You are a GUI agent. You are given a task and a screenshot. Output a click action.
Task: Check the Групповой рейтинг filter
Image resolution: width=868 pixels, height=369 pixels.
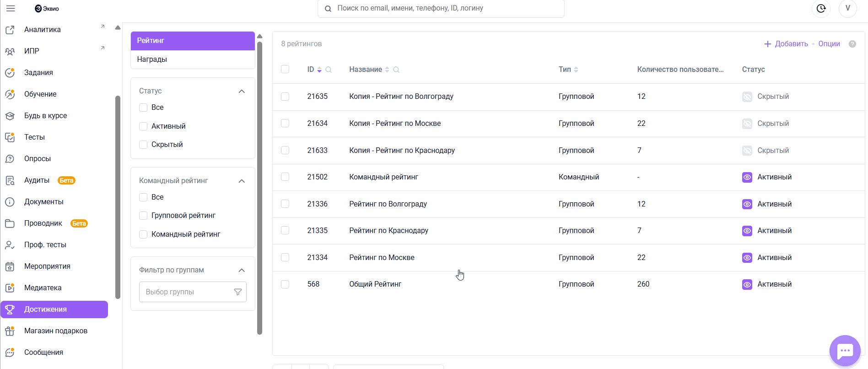click(x=143, y=216)
